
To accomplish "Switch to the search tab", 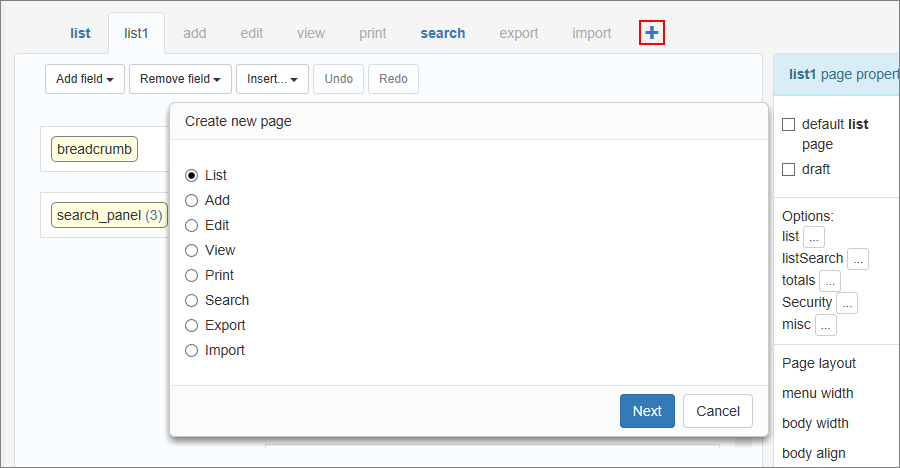I will click(442, 33).
